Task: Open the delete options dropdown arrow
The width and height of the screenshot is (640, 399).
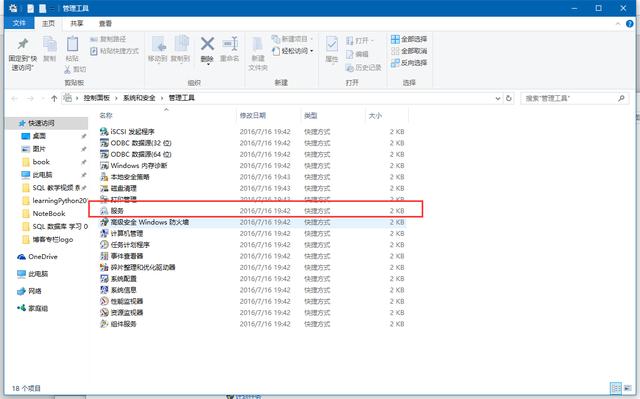Action: click(207, 64)
